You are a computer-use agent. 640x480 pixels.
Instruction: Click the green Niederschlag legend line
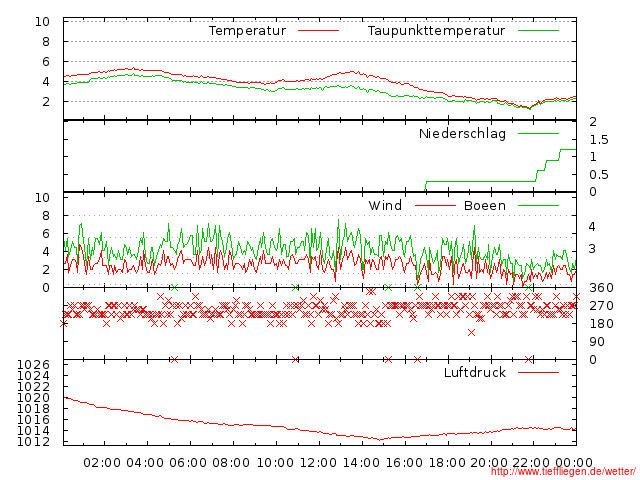click(538, 133)
